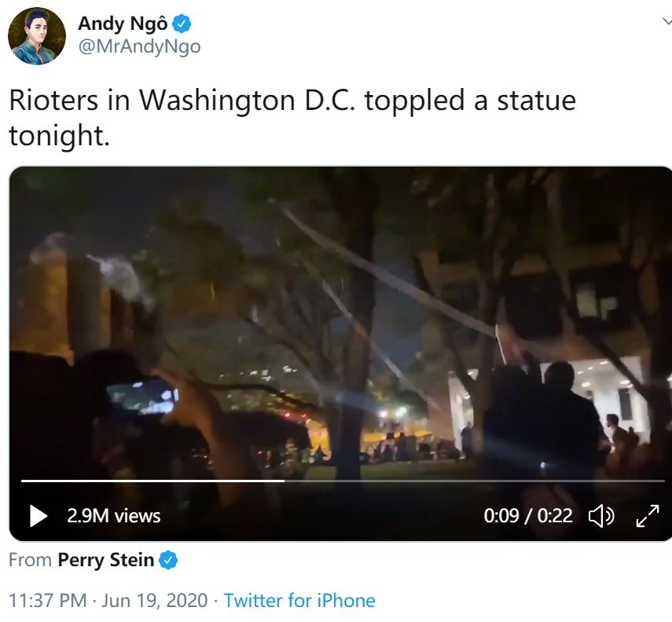Click the word "tonight." in the tweet
The width and height of the screenshot is (672, 622).
[x=59, y=136]
